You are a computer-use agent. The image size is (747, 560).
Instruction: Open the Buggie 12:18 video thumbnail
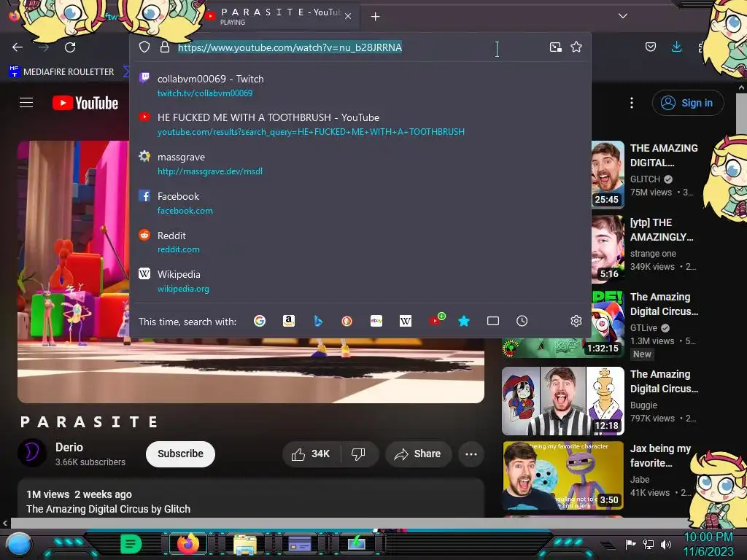tap(563, 401)
